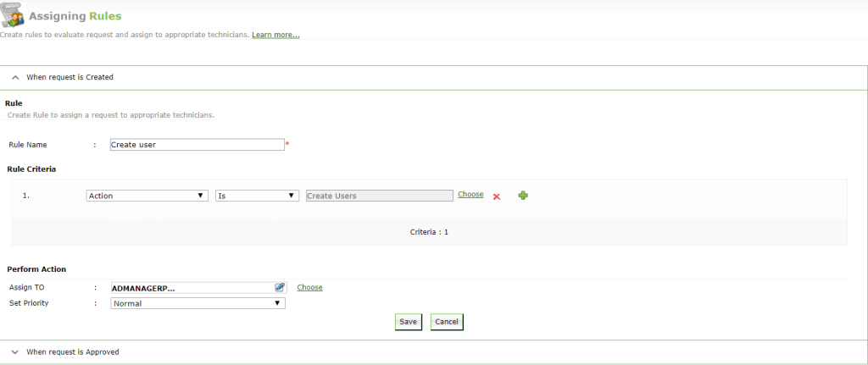Expand 'When request is Approved' chevron
Image resolution: width=868 pixels, height=365 pixels.
tap(15, 351)
